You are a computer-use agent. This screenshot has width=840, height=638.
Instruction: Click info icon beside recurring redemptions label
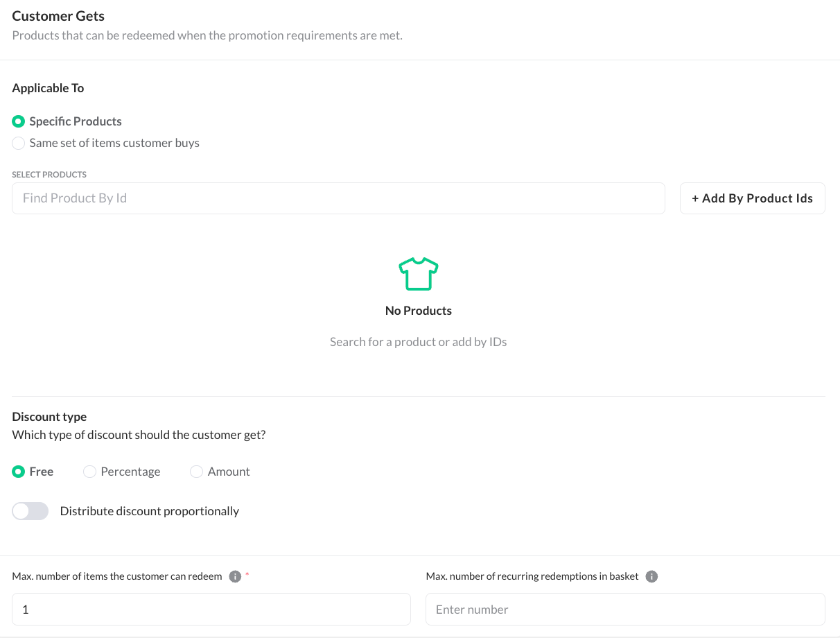(x=651, y=576)
